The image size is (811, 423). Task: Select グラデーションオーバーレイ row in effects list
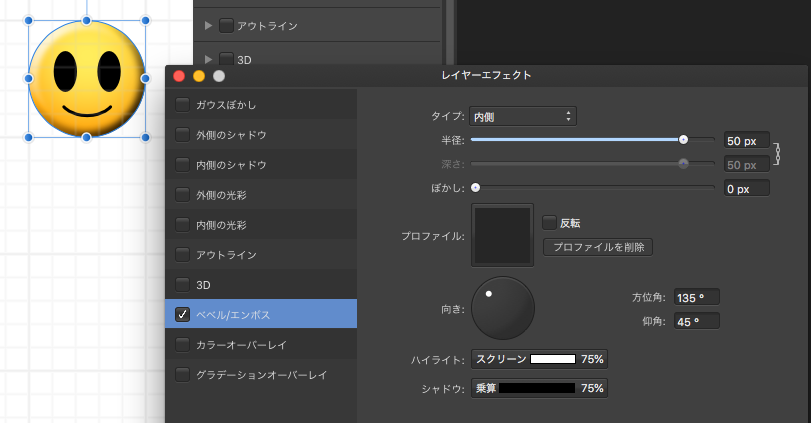tap(261, 374)
